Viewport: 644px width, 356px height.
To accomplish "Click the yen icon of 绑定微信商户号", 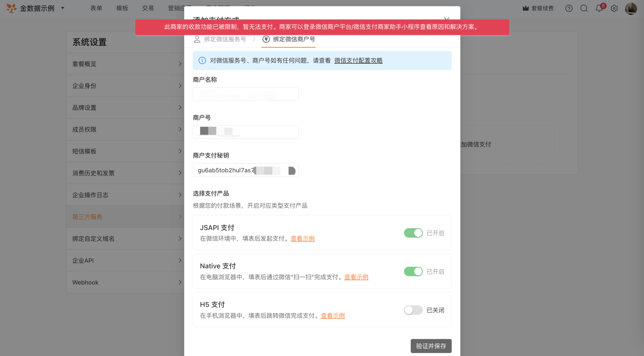I will [266, 39].
